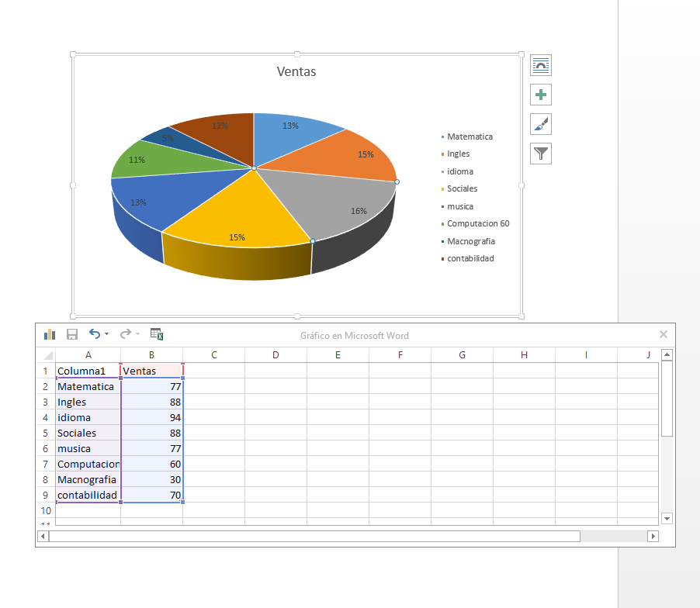Click the scroll right arrow in data sheet
The image size is (700, 608).
(653, 536)
